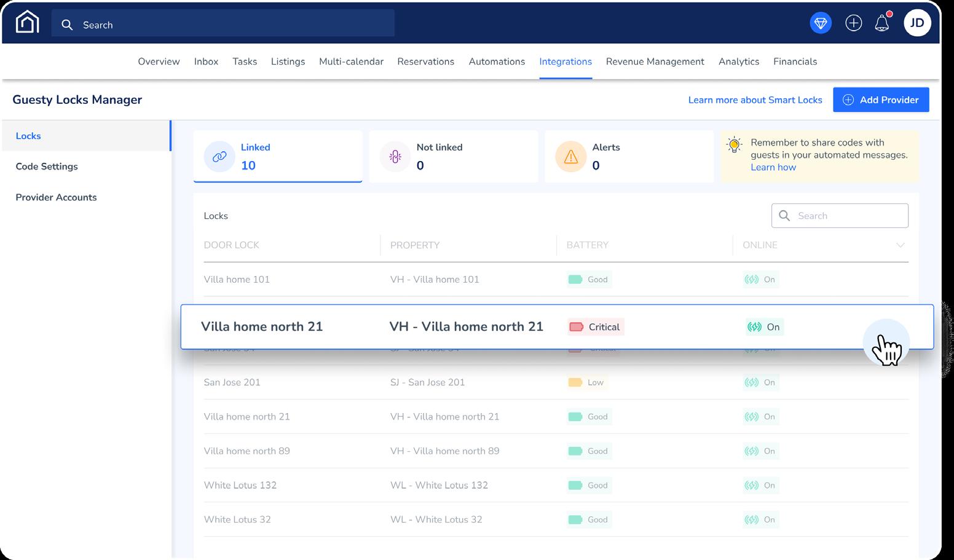The height and width of the screenshot is (560, 954).
Task: Click the Guesty Locks Manager page title
Action: click(x=77, y=100)
